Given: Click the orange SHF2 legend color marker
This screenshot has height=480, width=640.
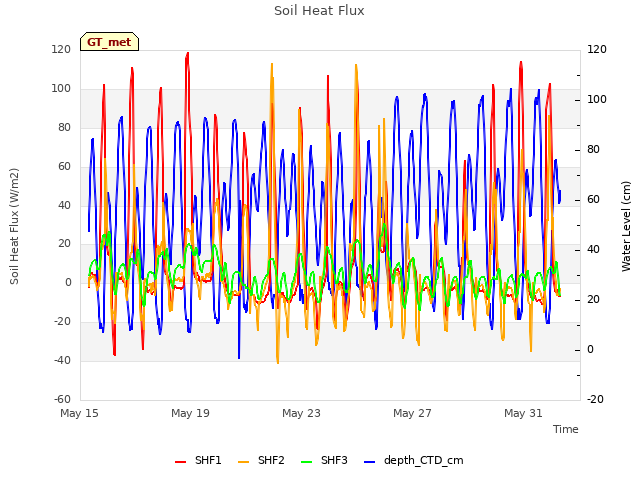Looking at the screenshot, I should (x=243, y=462).
